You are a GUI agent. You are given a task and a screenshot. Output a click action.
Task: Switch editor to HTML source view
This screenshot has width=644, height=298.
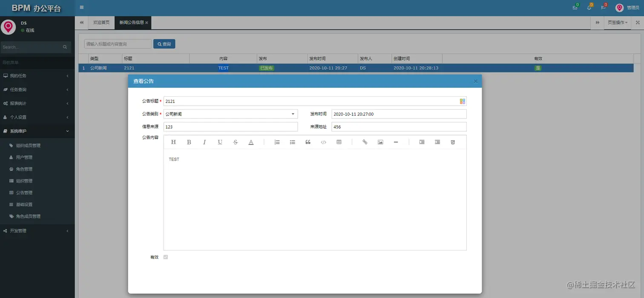[453, 142]
